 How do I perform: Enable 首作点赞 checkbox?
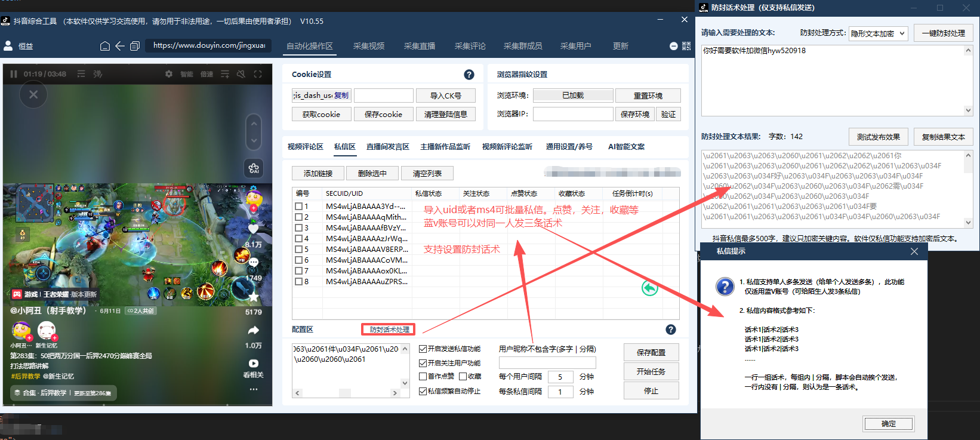[423, 376]
